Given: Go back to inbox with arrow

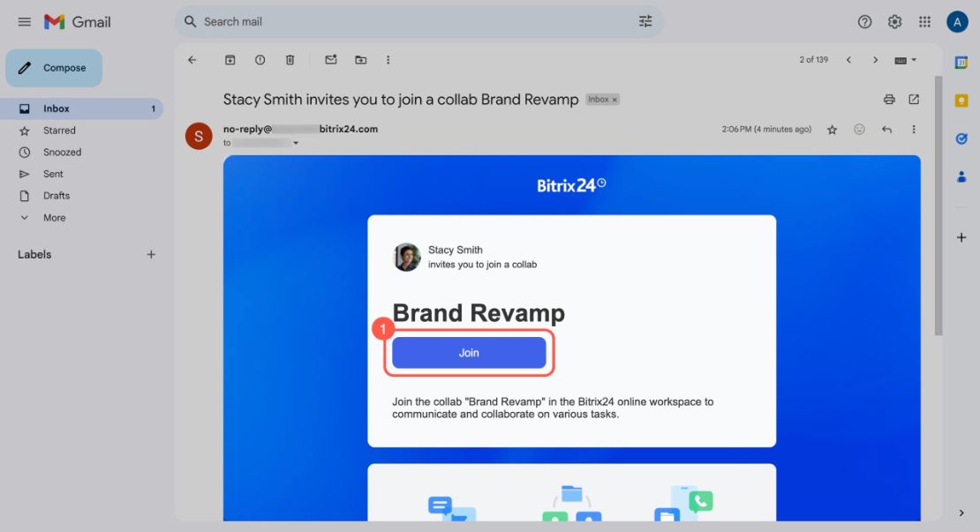Looking at the screenshot, I should [192, 60].
